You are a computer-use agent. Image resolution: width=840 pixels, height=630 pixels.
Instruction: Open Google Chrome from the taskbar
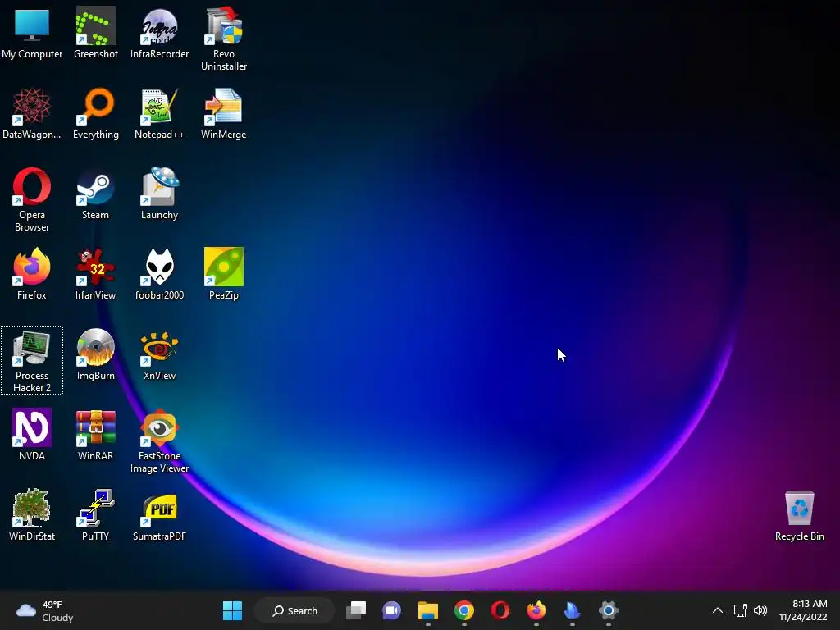click(464, 610)
